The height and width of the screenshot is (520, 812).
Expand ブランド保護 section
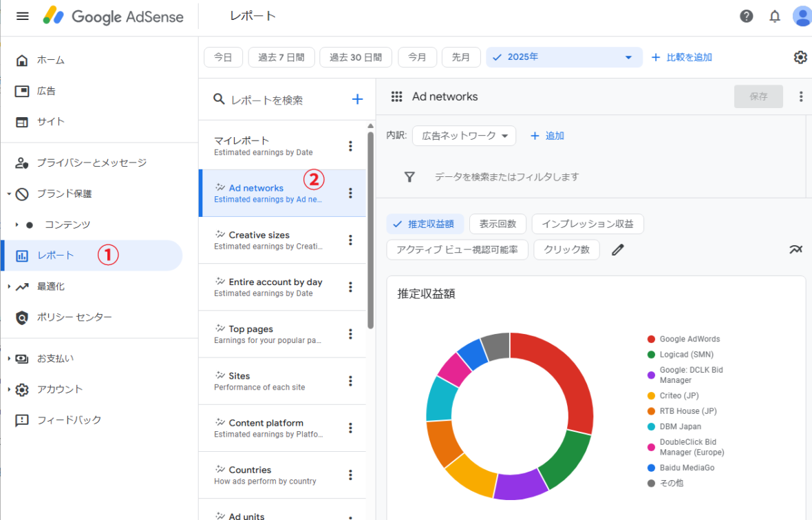point(9,194)
